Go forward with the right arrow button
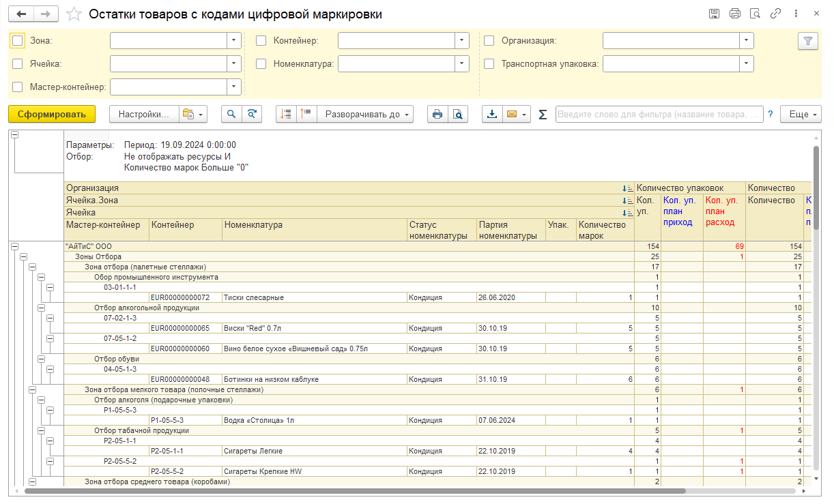 pos(46,14)
